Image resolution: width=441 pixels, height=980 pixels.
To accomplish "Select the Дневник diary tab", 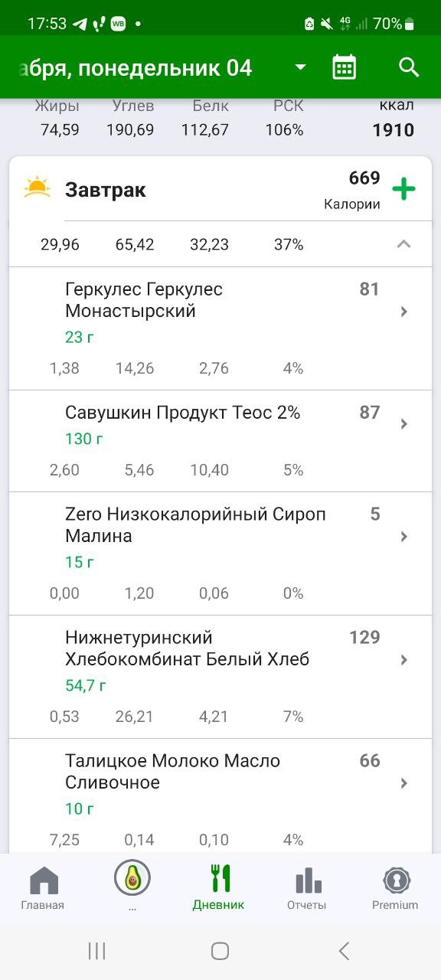I will [219, 888].
